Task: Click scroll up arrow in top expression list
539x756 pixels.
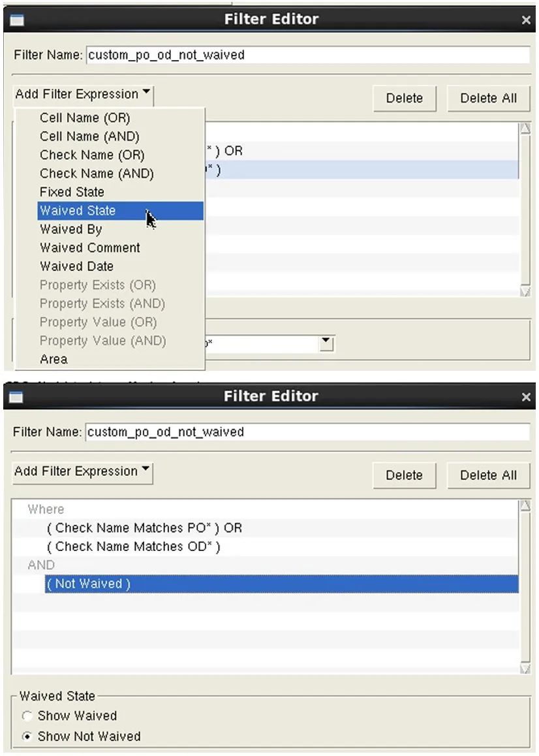Action: (x=525, y=128)
